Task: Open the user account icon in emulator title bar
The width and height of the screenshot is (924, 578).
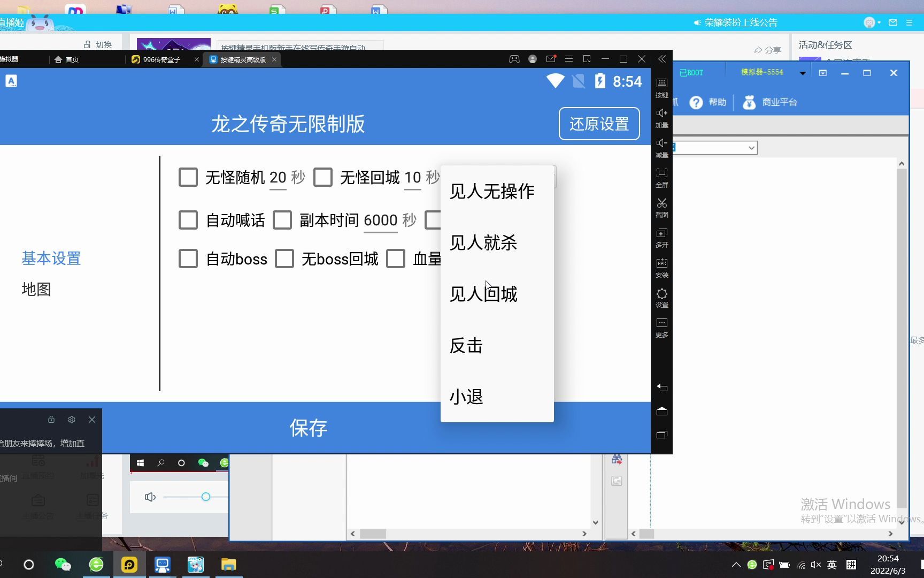Action: (x=533, y=59)
